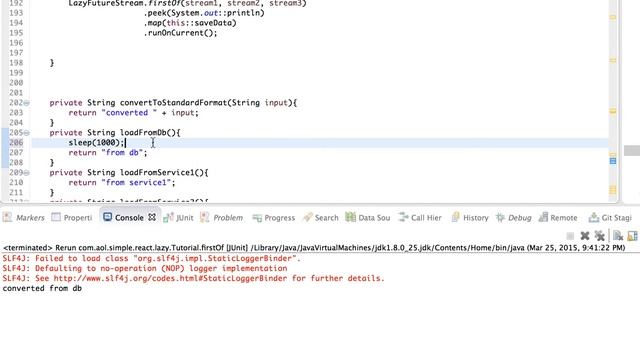Open the Search tab
The width and height of the screenshot is (640, 360).
(x=321, y=218)
